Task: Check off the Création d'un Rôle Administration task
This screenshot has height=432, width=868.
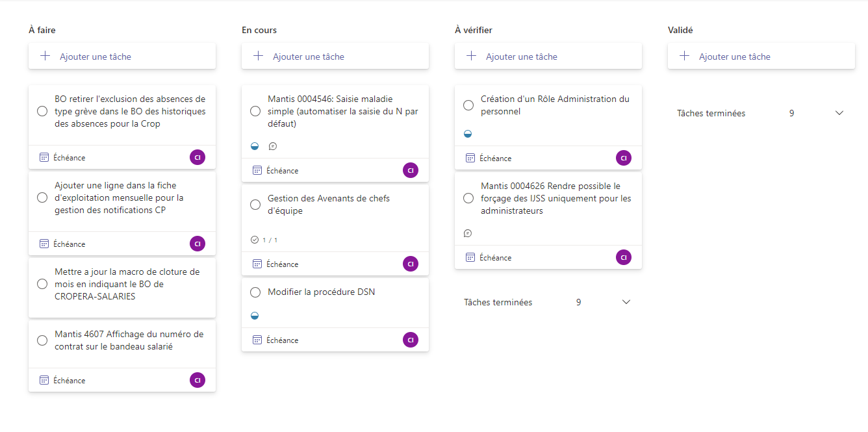Action: pos(468,105)
